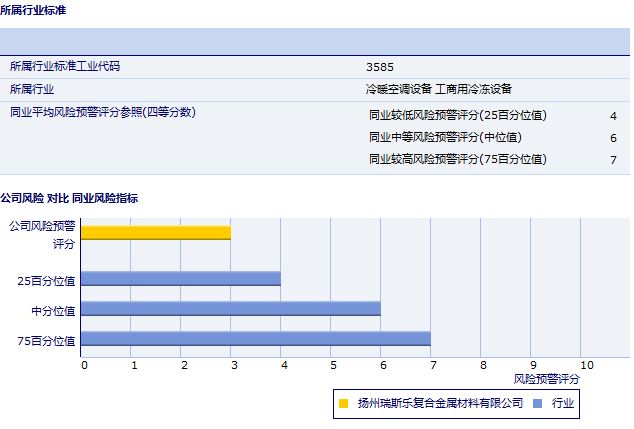Viewport: 634px width, 429px height.
Task: Click the 25百分位值 axis label
Action: point(46,281)
